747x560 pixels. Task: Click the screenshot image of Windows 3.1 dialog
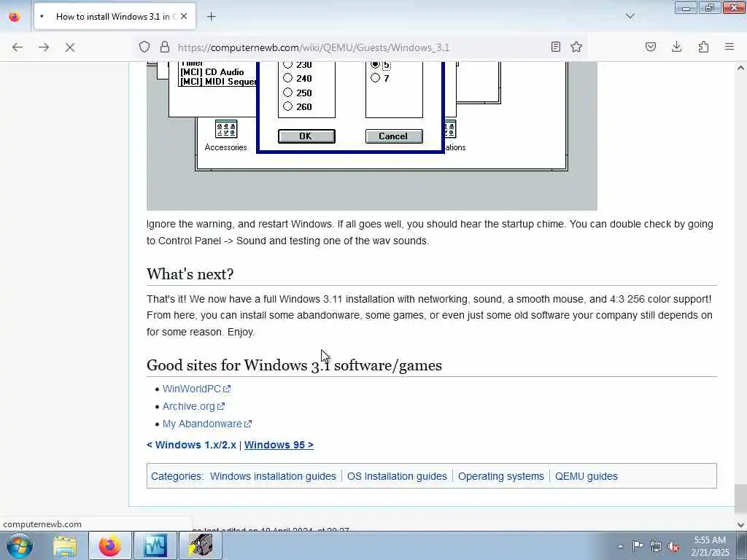pyautogui.click(x=371, y=136)
